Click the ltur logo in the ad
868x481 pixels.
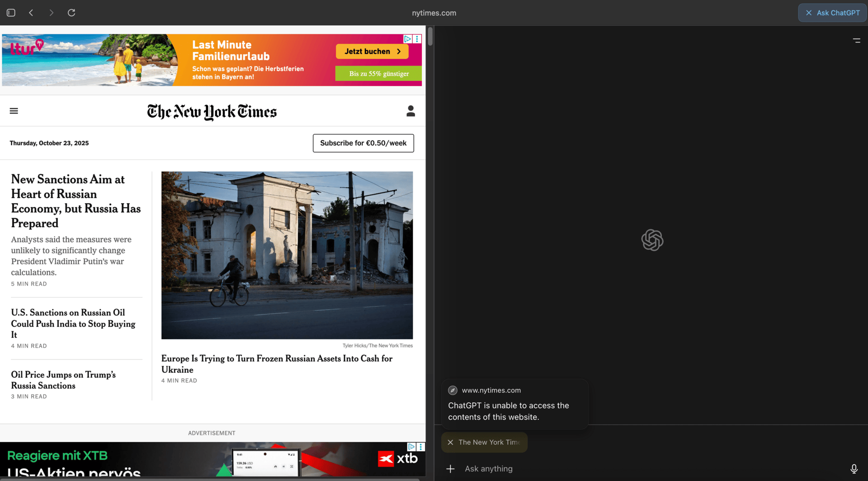coord(27,47)
